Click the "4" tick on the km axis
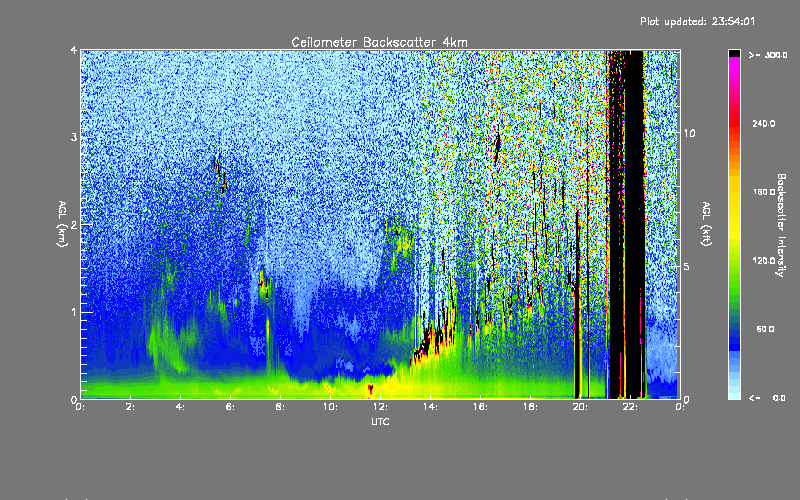This screenshot has width=800, height=500. click(x=74, y=51)
